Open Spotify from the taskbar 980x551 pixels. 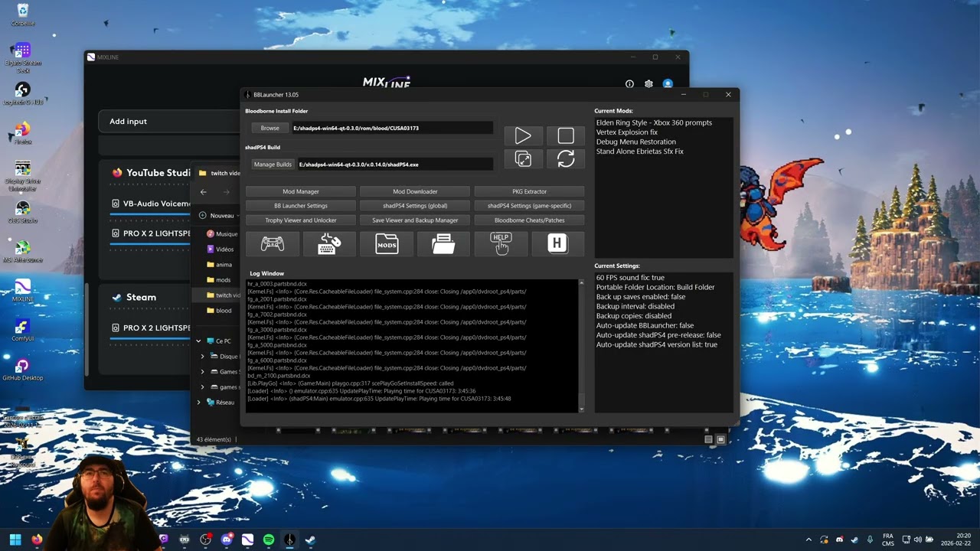tap(269, 540)
